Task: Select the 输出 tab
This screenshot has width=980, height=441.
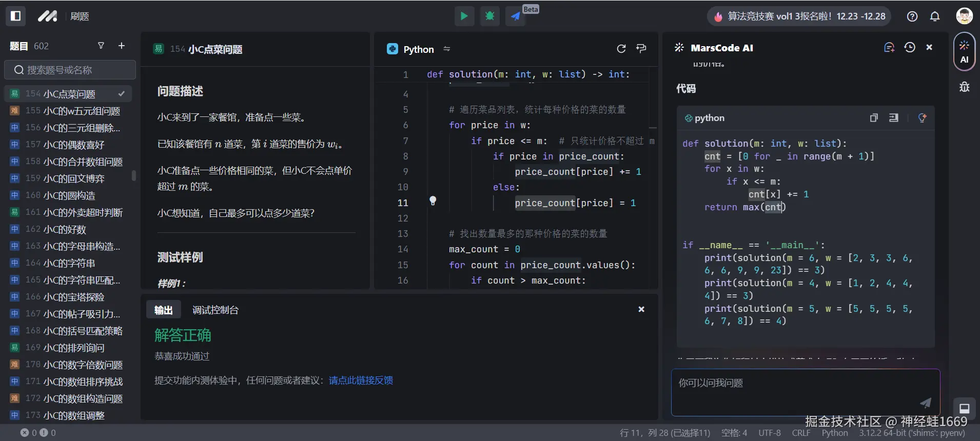Action: point(163,310)
